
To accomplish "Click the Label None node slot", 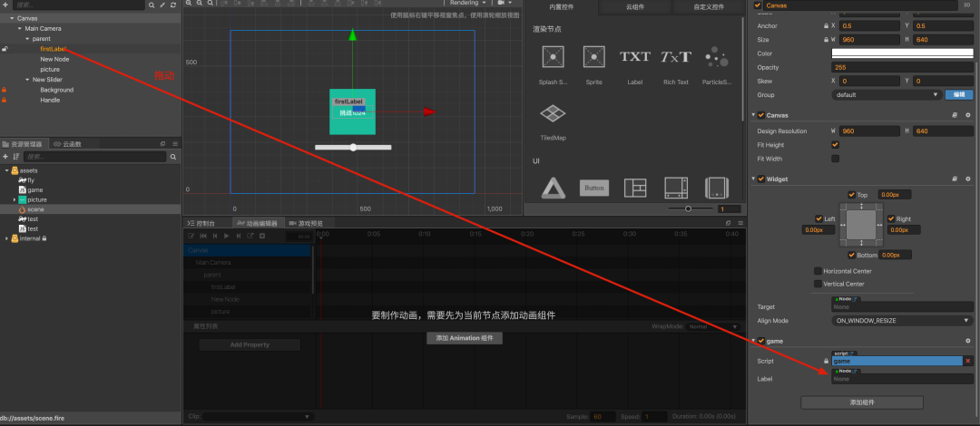I will (902, 379).
